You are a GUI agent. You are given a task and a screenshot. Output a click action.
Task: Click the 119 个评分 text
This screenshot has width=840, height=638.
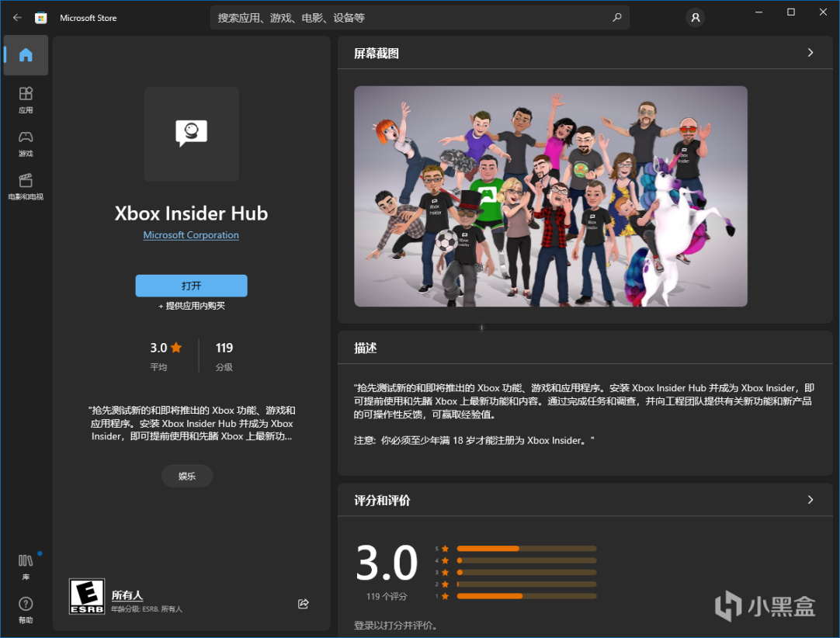387,596
